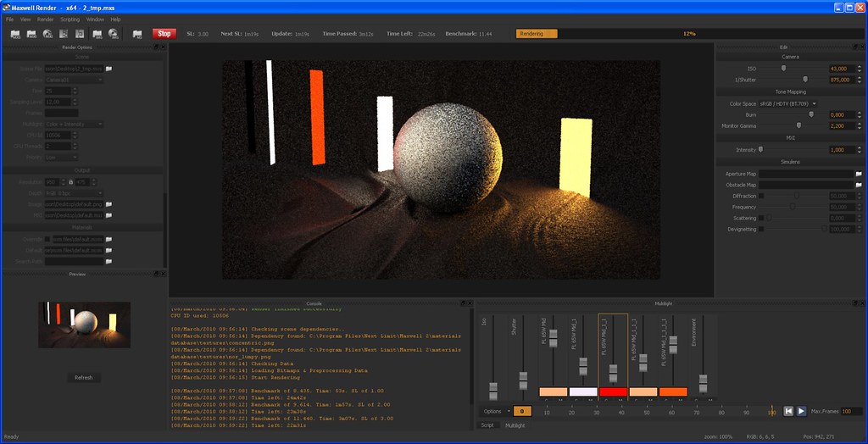Undock the Render Options panel
Screen dimensions: 868x444
click(x=157, y=47)
